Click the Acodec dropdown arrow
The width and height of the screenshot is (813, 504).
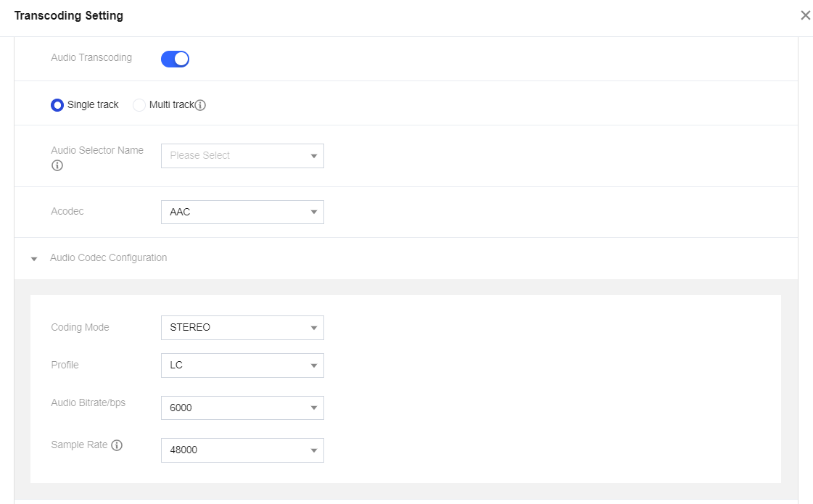(x=314, y=212)
